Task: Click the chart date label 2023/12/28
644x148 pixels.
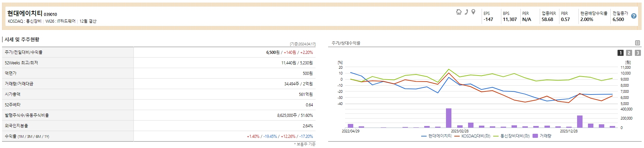Action: (569, 131)
